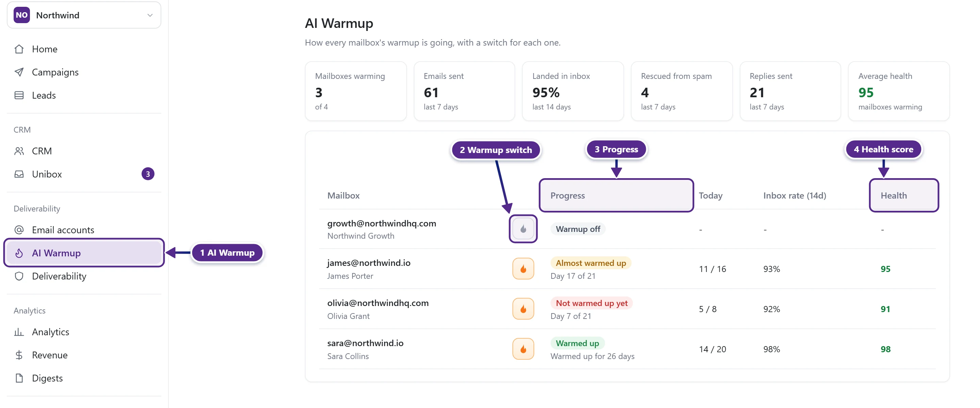Screen dimensions: 980x408
Task: Toggle warmup flame for sara@northwind.io
Action: coord(523,349)
